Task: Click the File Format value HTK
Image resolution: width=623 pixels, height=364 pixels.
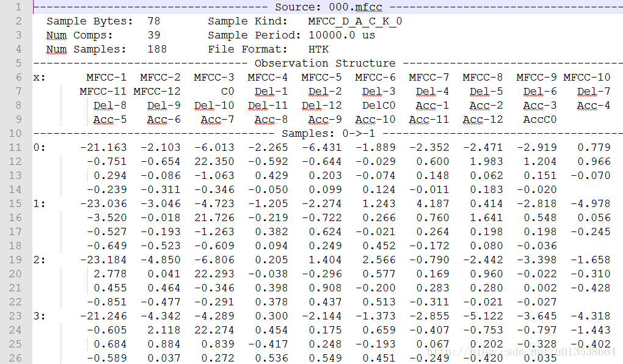Action: point(319,49)
